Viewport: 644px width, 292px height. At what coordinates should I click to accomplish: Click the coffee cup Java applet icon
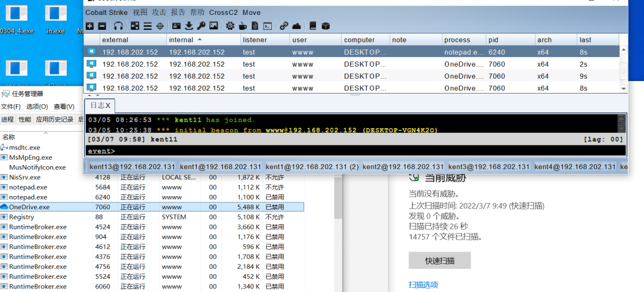(243, 26)
